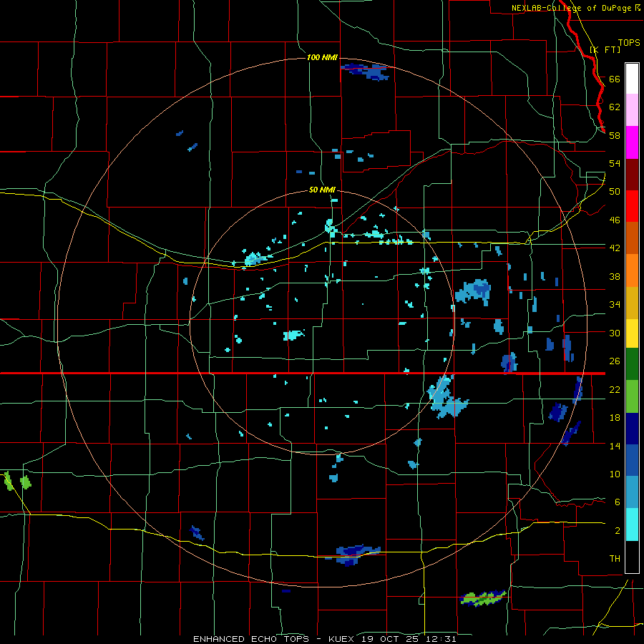
Task: Click the TOPS legend title
Action: (629, 43)
